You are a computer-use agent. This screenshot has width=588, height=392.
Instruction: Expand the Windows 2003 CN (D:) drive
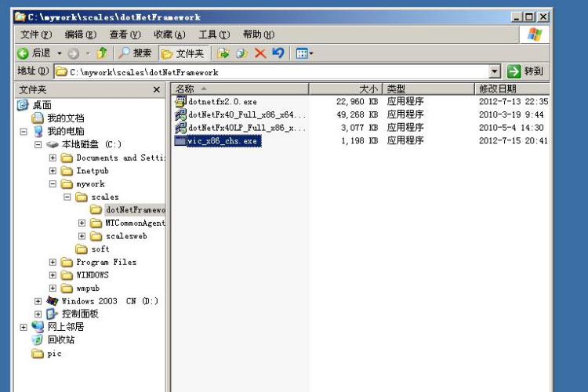click(38, 301)
